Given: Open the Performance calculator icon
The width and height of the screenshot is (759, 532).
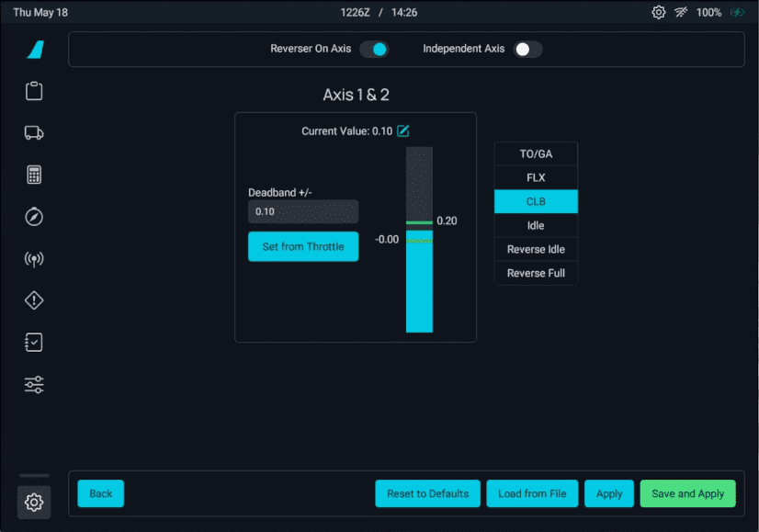Looking at the screenshot, I should pos(34,175).
